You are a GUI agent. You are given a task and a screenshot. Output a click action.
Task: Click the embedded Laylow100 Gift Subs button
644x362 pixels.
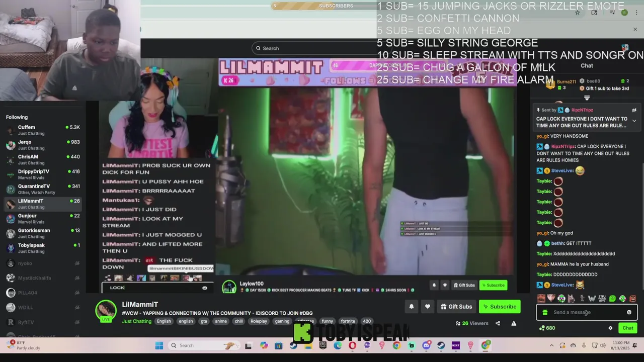[464, 285]
